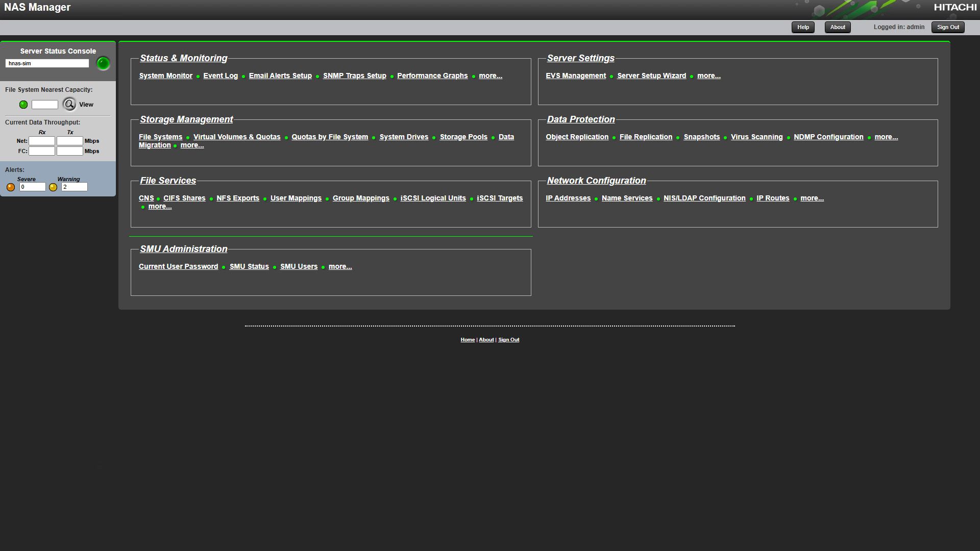
Task: Open IP Addresses
Action: click(568, 198)
